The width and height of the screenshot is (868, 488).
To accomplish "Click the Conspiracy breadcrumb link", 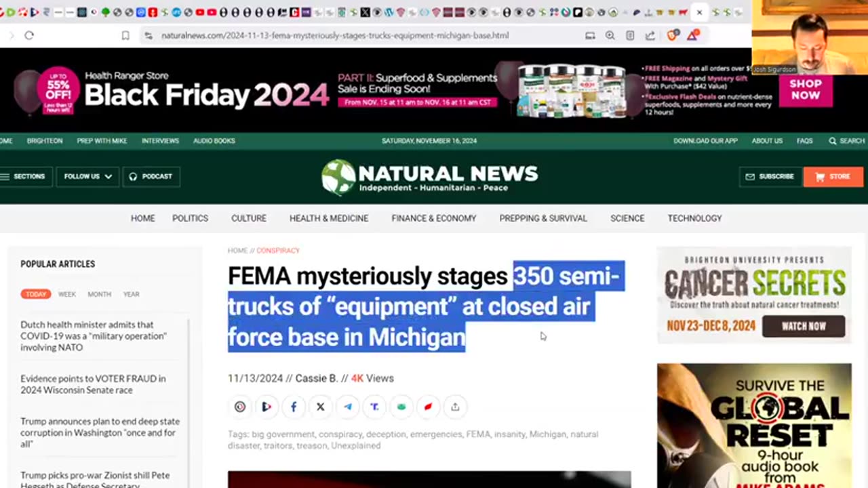I will pyautogui.click(x=278, y=251).
